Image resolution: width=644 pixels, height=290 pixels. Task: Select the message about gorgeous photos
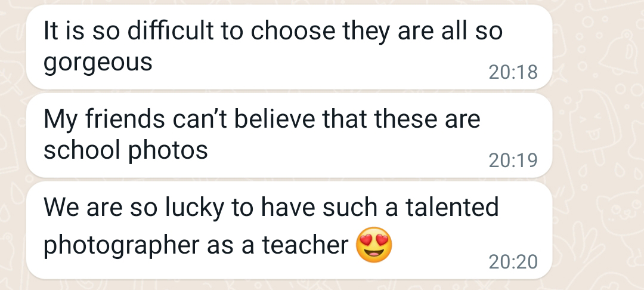(289, 47)
